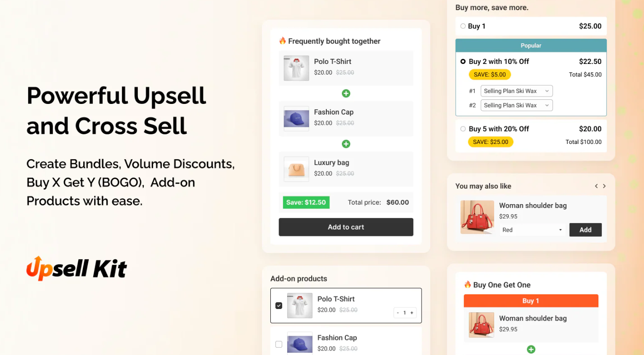Click the fire icon beside Frequently bought together
The height and width of the screenshot is (355, 644).
pyautogui.click(x=283, y=41)
